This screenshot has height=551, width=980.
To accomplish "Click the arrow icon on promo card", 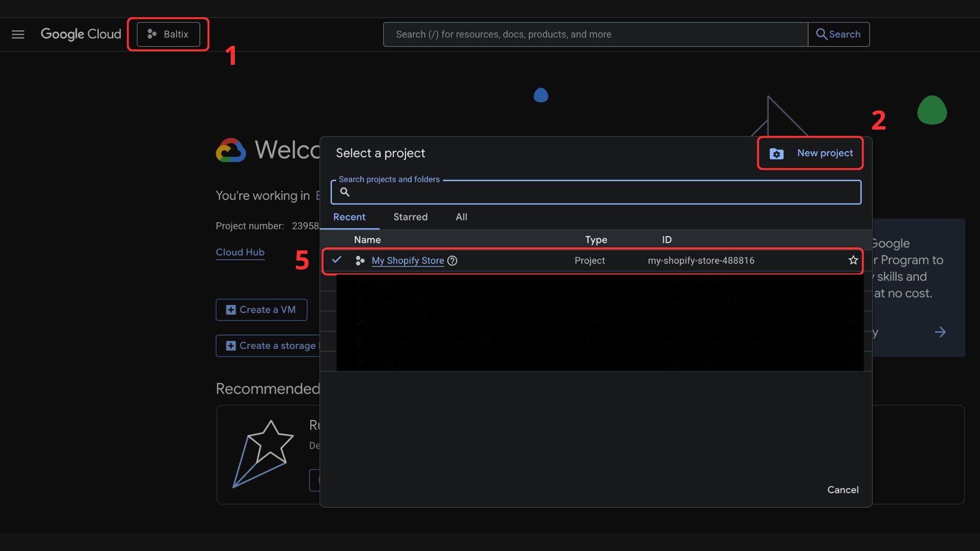I will 940,332.
